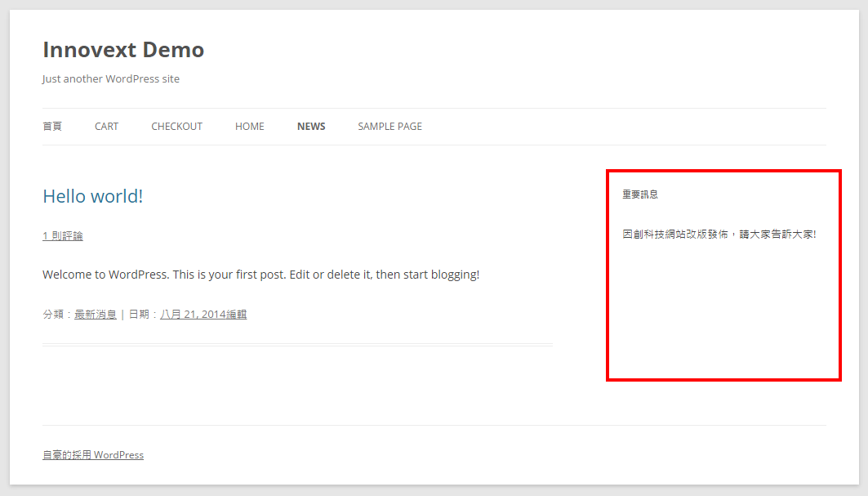Viewport: 868px width, 496px height.
Task: Click the 'Welcome to WordPress' post paragraph
Action: click(x=260, y=275)
